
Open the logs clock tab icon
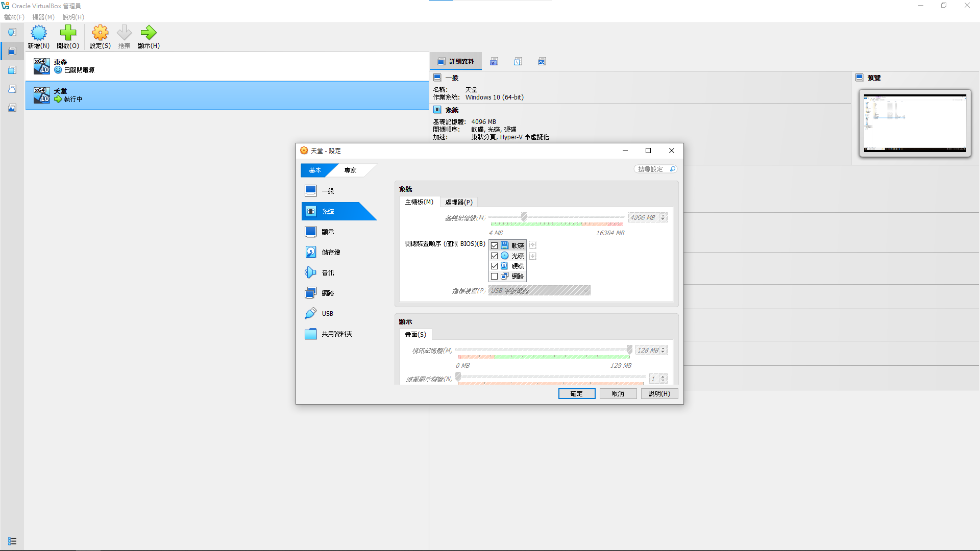pyautogui.click(x=518, y=62)
